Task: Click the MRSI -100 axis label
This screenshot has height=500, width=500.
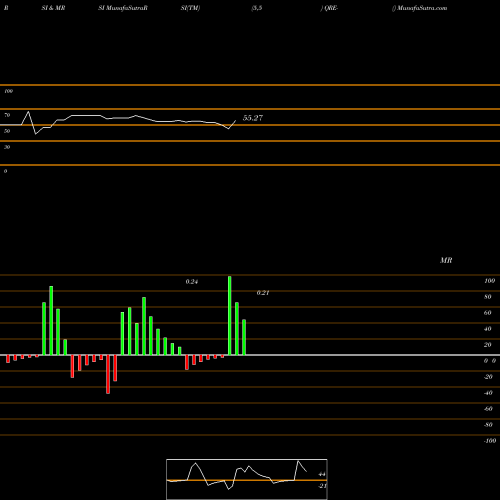Action: pos(490,441)
